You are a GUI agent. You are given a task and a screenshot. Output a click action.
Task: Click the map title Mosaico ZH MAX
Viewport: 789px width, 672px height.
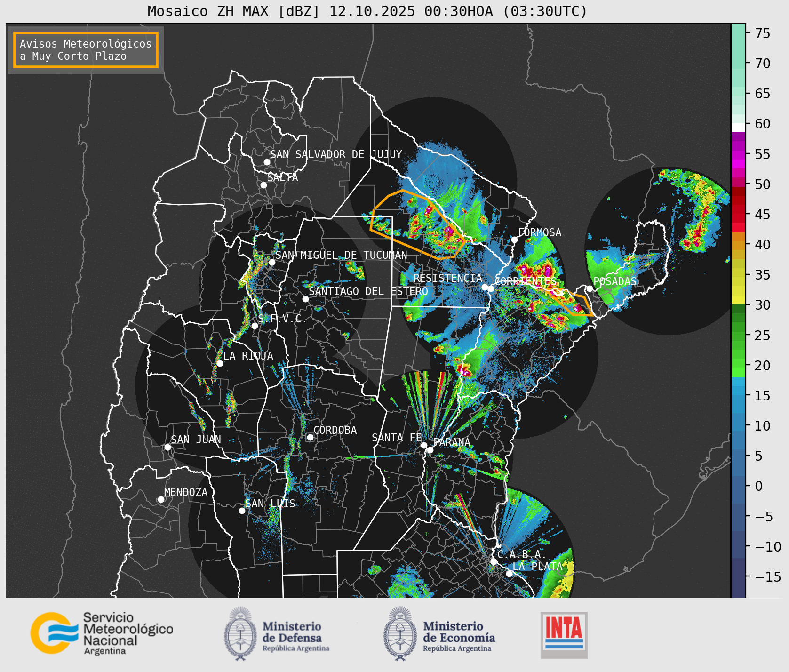pyautogui.click(x=367, y=11)
